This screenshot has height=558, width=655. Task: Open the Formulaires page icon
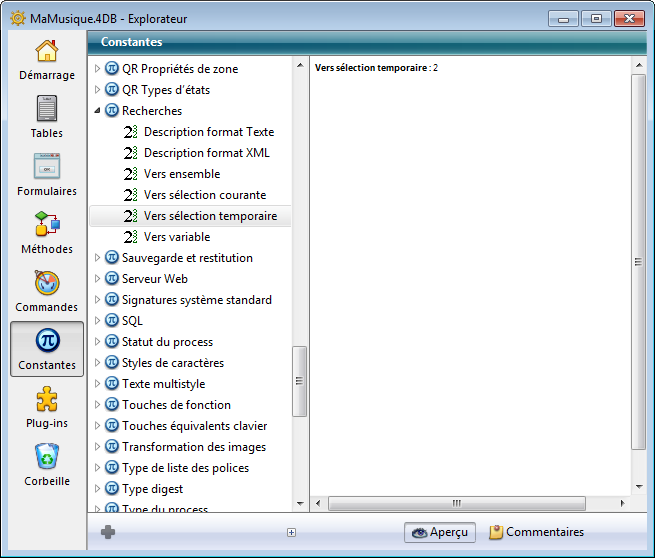47,167
